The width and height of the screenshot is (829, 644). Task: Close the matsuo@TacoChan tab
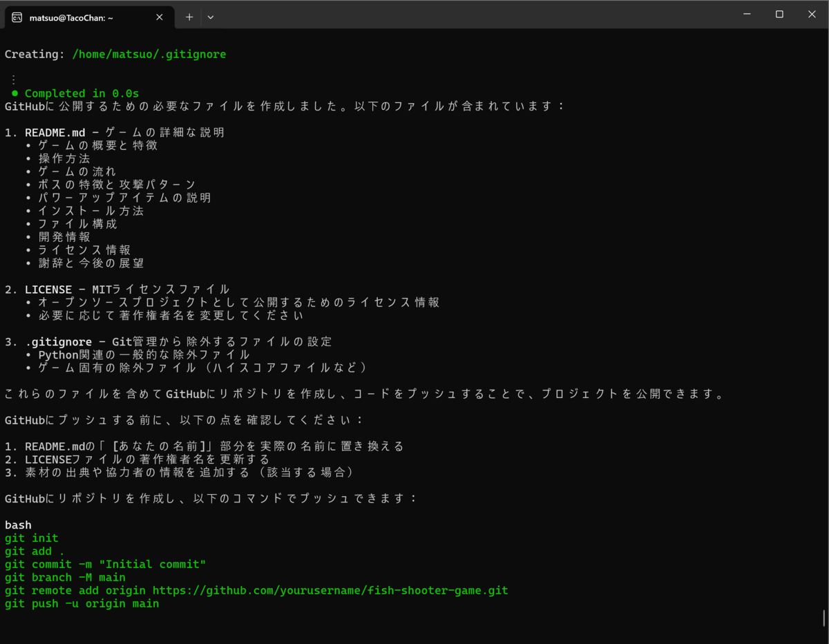[160, 17]
